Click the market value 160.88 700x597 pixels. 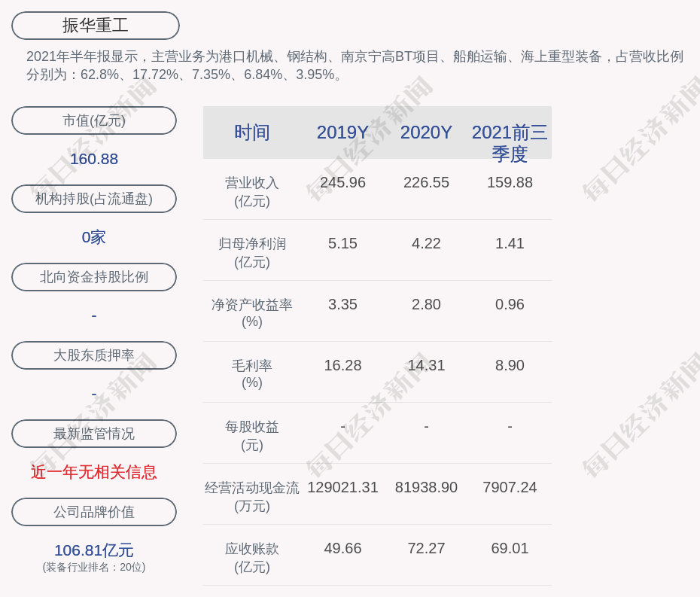(94, 159)
